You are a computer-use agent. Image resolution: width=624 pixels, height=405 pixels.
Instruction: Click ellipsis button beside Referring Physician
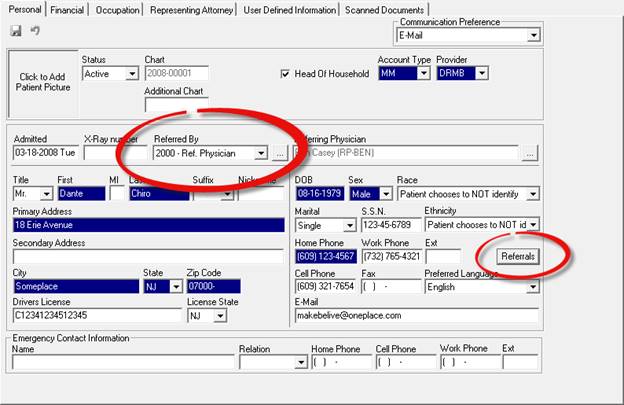pos(530,153)
